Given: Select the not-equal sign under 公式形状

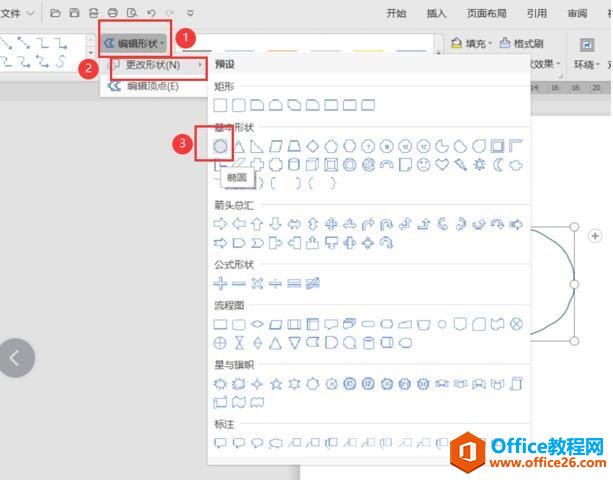Looking at the screenshot, I should (313, 283).
